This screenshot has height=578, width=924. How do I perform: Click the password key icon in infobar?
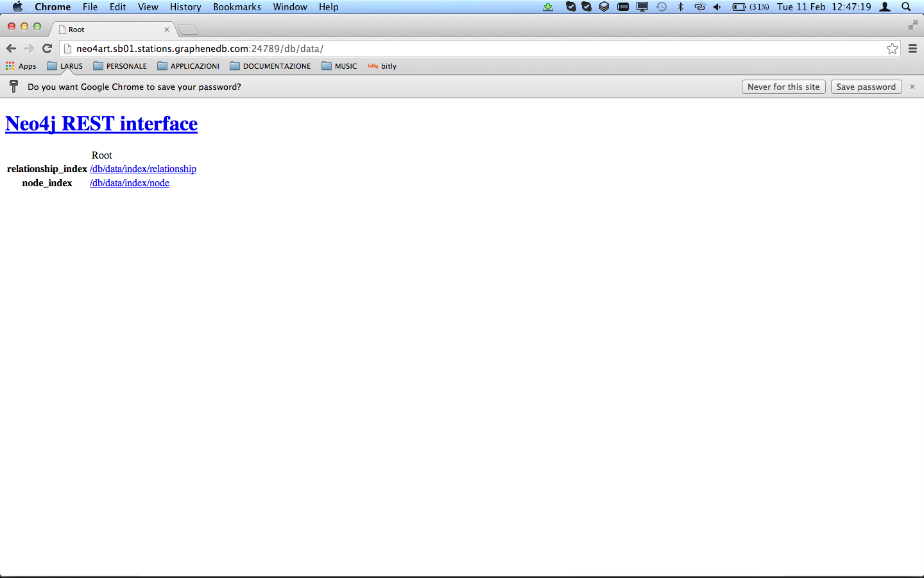pos(13,87)
